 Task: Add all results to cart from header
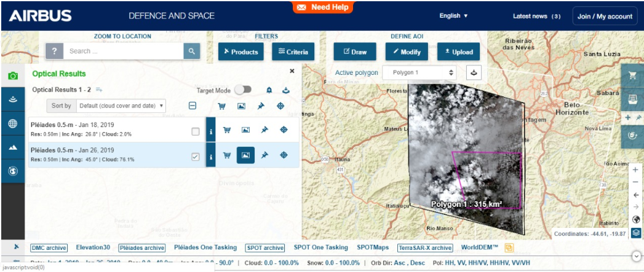222,106
